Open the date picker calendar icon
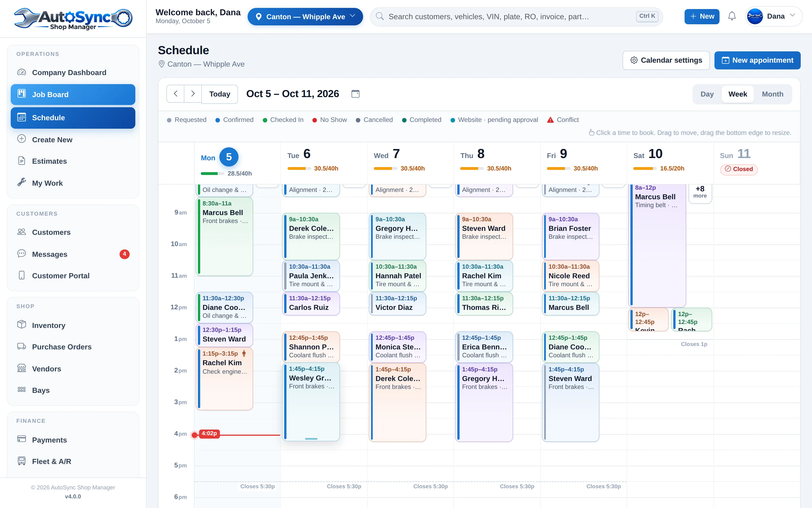Screen dimensions: 812x508 (x=355, y=94)
